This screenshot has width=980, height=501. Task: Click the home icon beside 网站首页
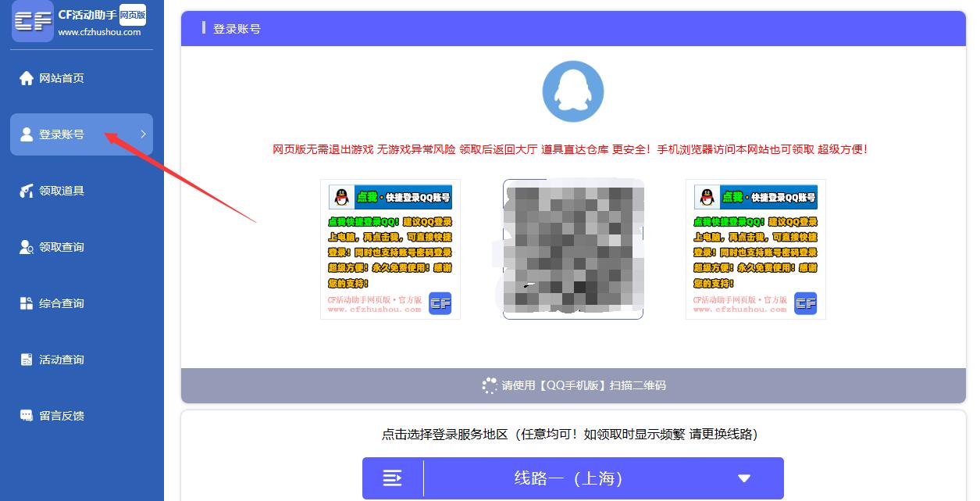tap(27, 78)
